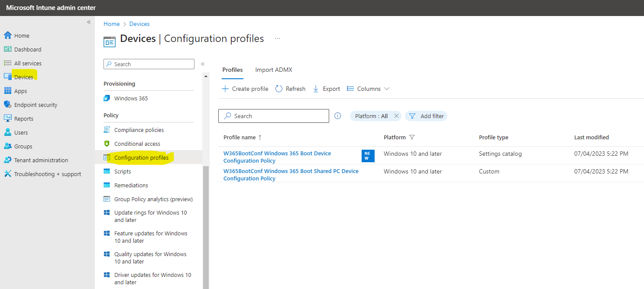644x289 pixels.
Task: Click the NEW badge on first profile
Action: click(x=368, y=156)
